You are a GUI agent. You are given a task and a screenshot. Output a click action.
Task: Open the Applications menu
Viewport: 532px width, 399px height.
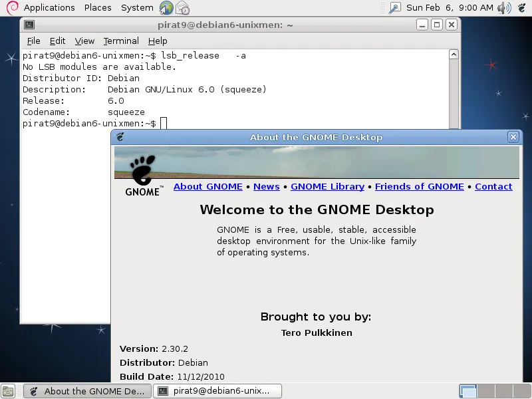coord(49,8)
